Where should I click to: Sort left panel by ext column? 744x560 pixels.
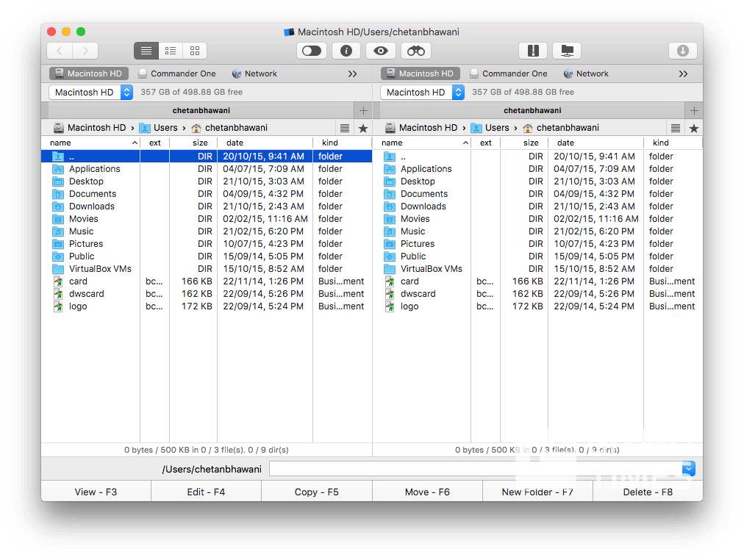point(154,143)
